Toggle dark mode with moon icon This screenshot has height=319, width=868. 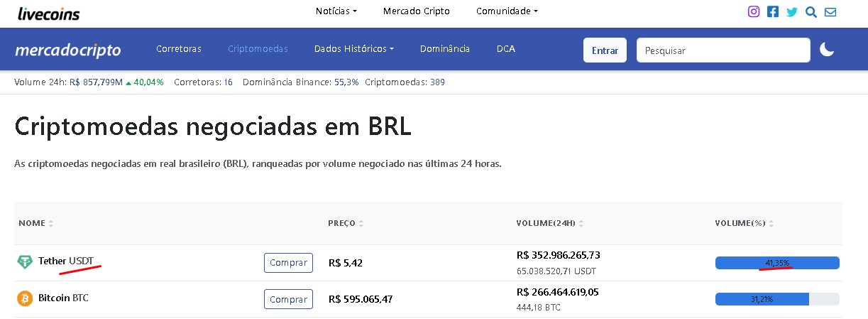tap(827, 50)
